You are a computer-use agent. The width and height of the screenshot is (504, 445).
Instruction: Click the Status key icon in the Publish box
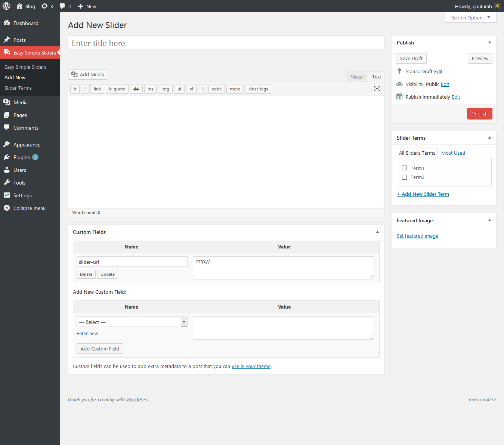[x=399, y=71]
